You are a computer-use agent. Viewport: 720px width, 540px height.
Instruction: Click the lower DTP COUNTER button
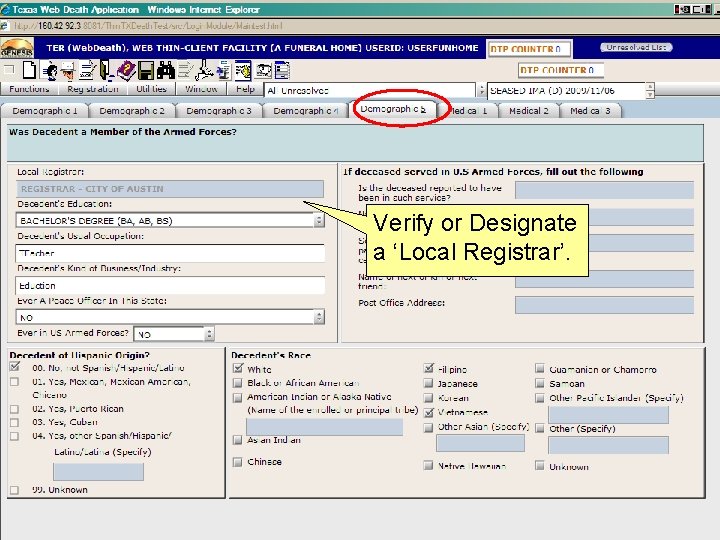pos(560,70)
